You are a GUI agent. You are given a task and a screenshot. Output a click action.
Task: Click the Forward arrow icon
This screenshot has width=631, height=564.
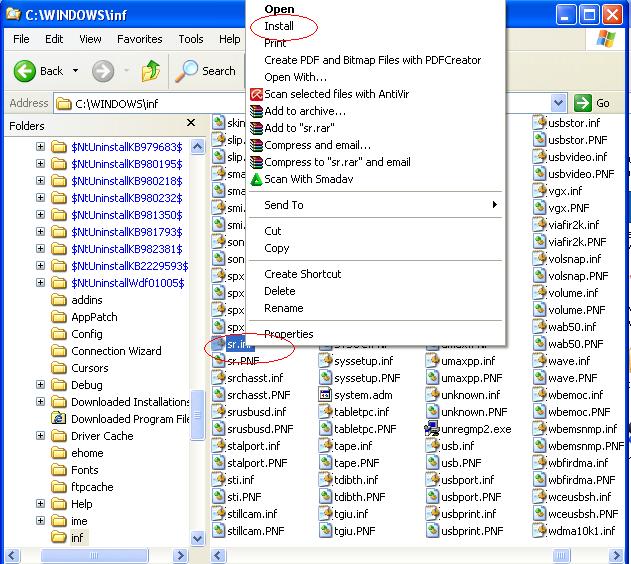103,71
